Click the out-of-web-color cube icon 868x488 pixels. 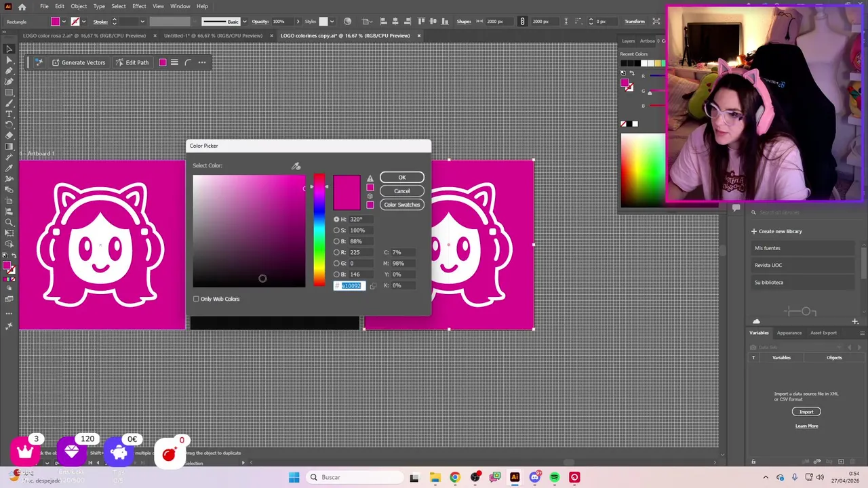coord(370,196)
